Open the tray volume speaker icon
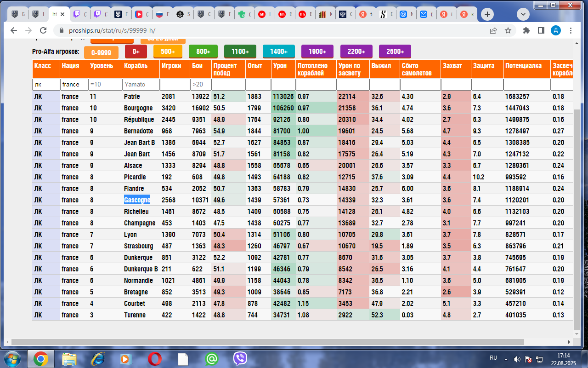Screen dimensions: 588x368 517,359
